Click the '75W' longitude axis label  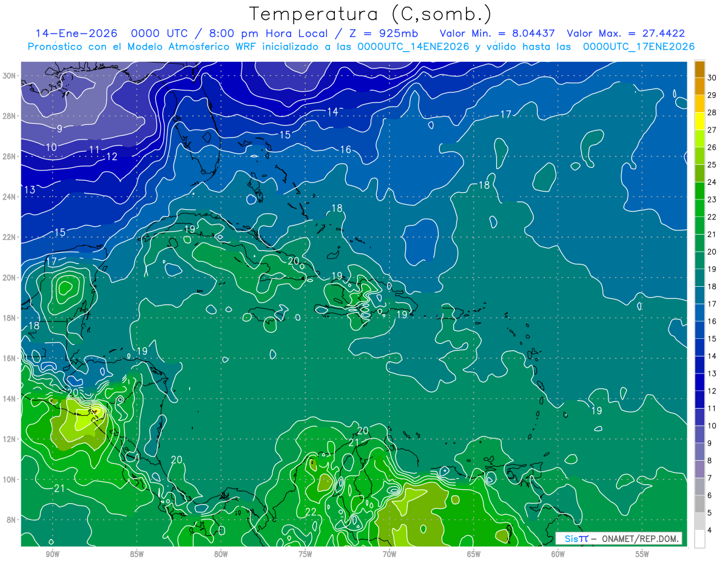(305, 554)
